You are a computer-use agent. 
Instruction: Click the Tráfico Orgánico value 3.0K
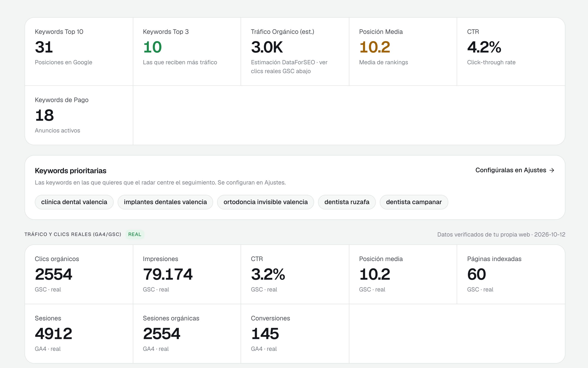[x=267, y=47]
